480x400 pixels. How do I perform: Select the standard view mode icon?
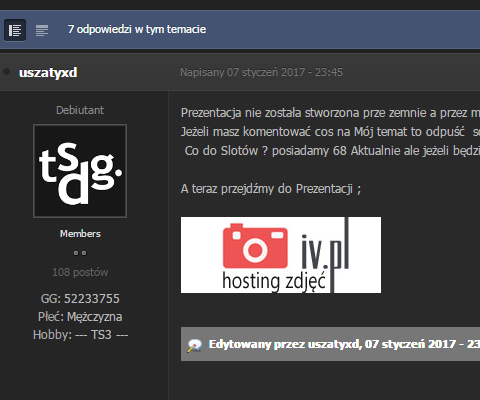point(15,30)
